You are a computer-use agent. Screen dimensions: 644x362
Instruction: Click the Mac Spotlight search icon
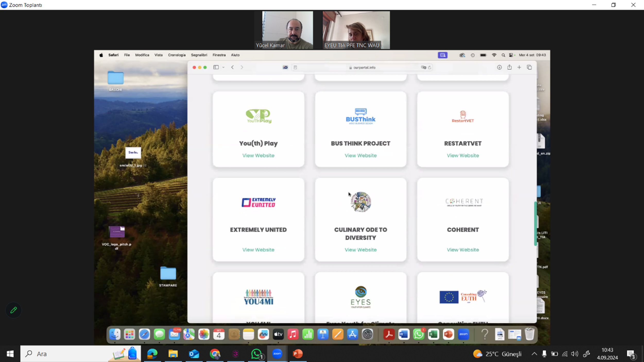click(x=503, y=55)
